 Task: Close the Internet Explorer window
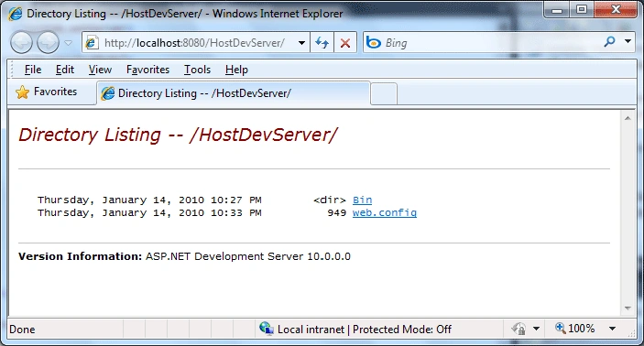point(616,10)
